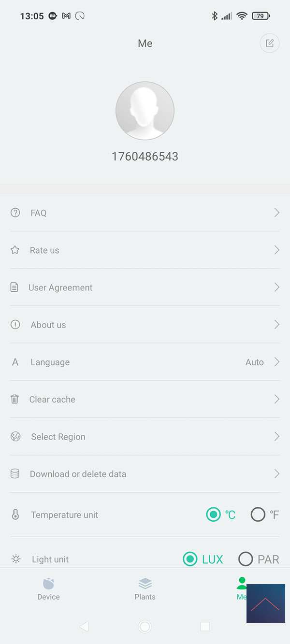
Task: Select Celsius temperature unit
Action: [214, 515]
